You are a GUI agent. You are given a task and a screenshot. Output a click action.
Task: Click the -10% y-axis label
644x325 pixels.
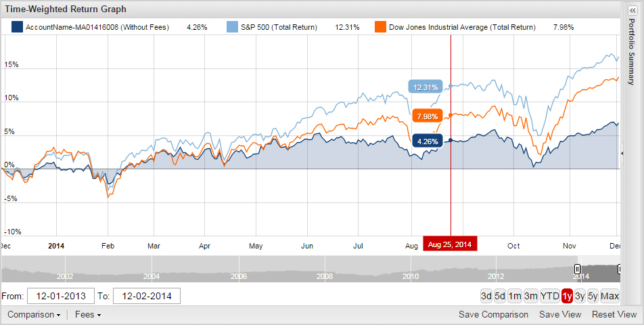(x=12, y=232)
